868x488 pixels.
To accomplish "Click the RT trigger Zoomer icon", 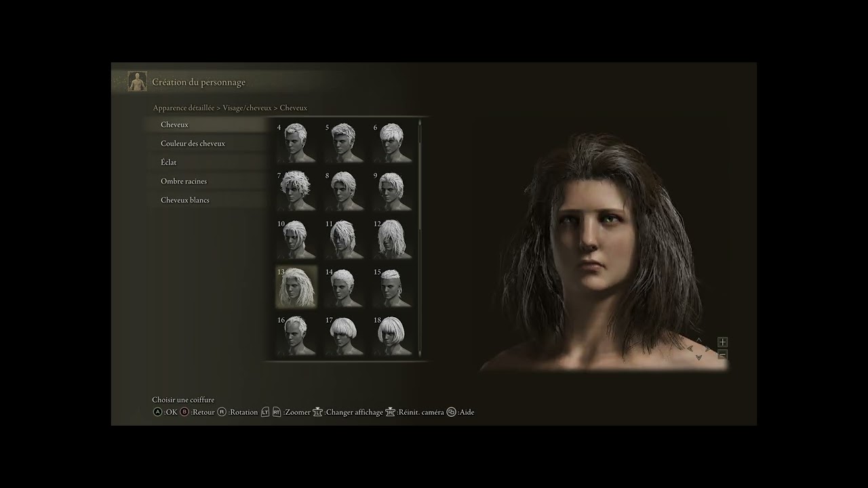I will tap(277, 412).
